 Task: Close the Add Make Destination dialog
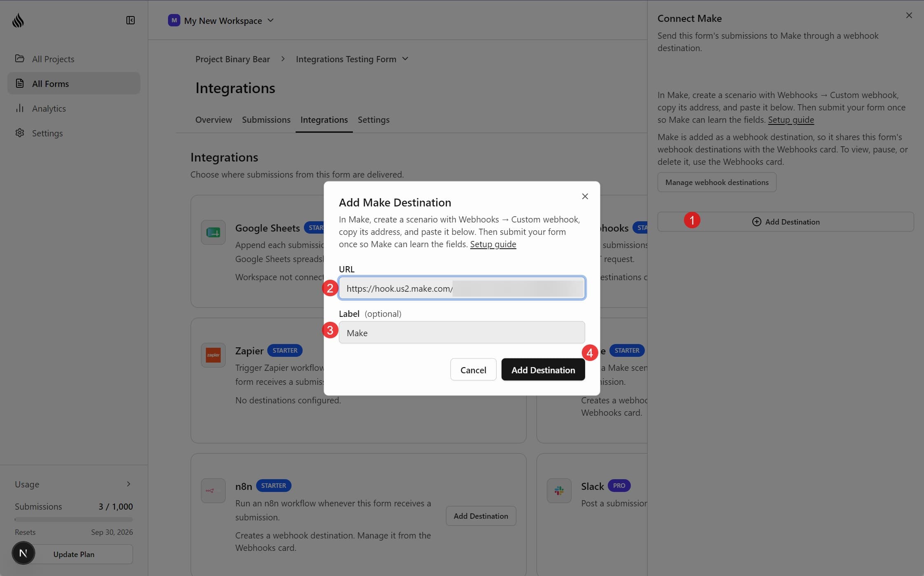[585, 196]
